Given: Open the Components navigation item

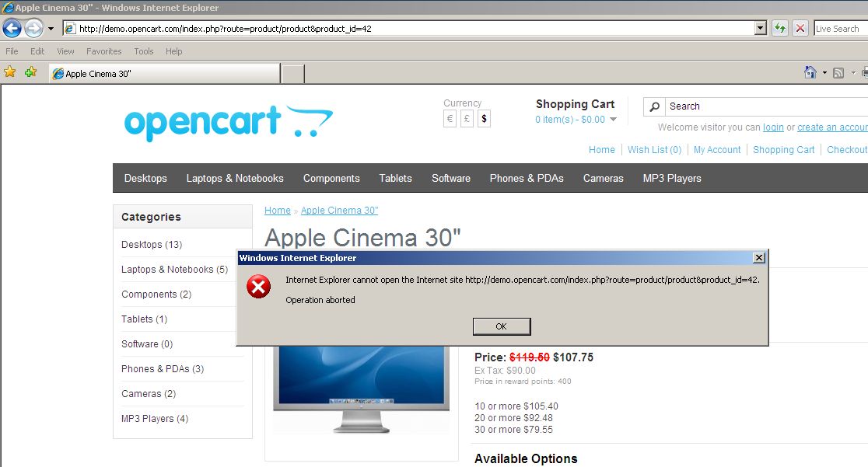Looking at the screenshot, I should 331,178.
